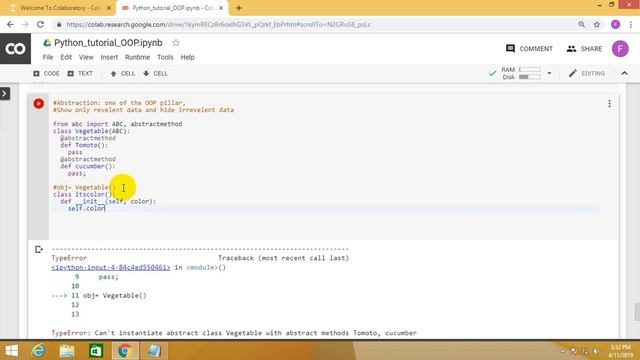
Task: Open the Chrome profile avatar
Action: pos(616,24)
